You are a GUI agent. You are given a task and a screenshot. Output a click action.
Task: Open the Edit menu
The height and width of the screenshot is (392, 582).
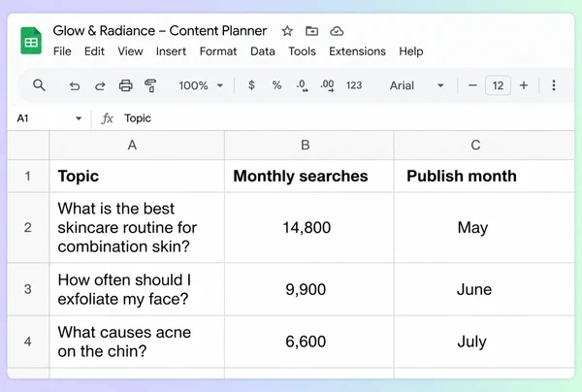click(x=94, y=51)
